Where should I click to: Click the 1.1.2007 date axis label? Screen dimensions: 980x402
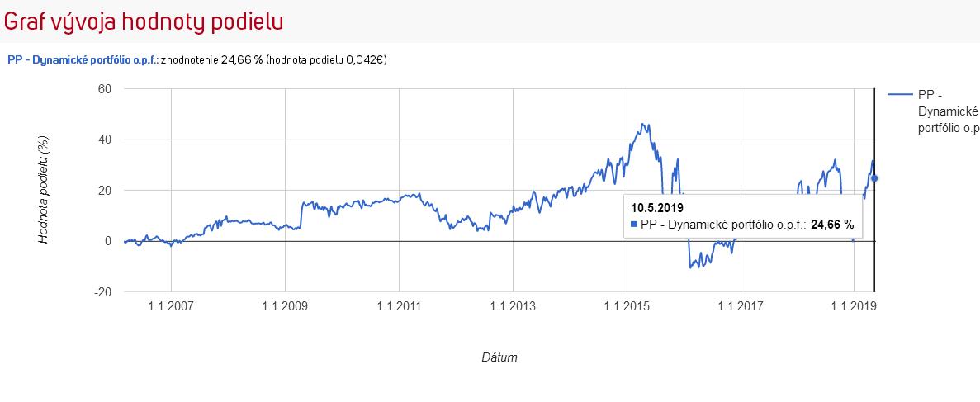[x=171, y=306]
